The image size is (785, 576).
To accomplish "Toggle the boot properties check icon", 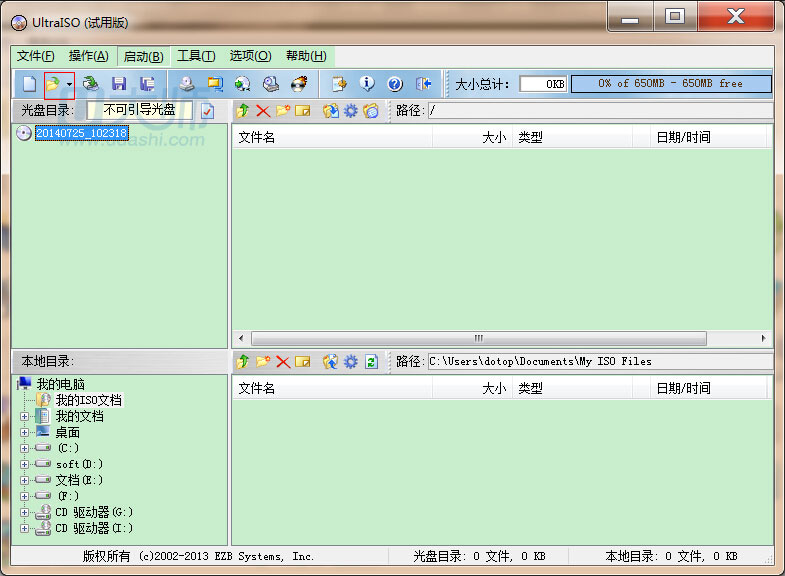I will [208, 111].
